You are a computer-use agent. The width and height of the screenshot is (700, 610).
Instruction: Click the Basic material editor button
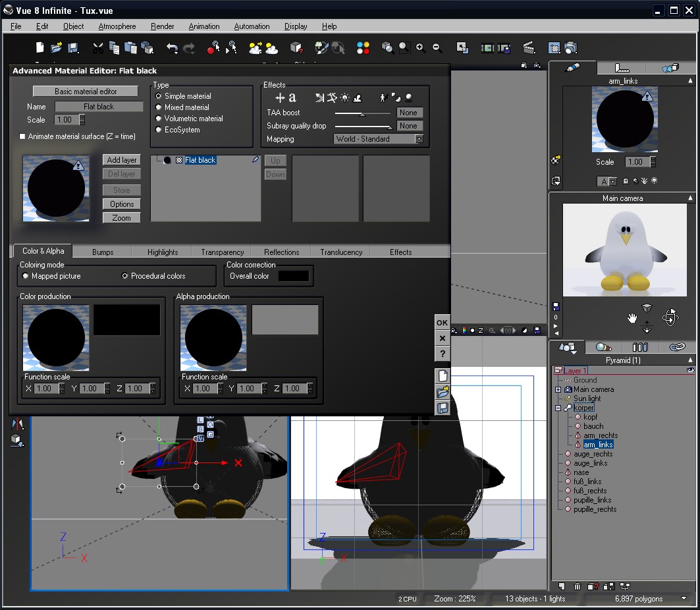86,92
